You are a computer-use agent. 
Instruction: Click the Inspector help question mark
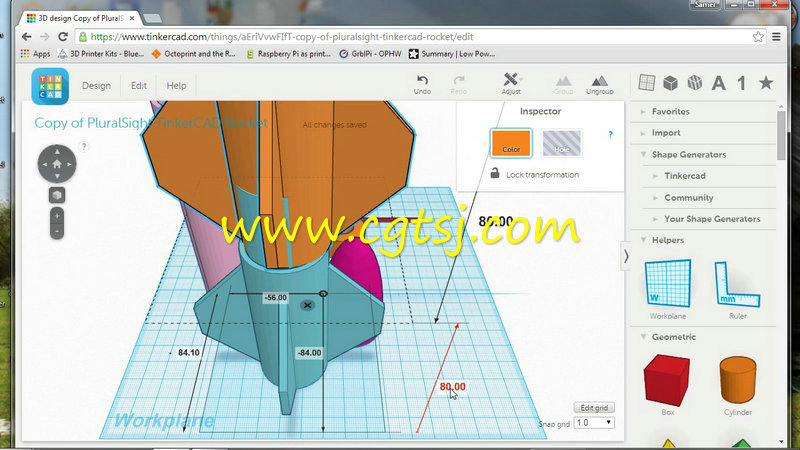pyautogui.click(x=610, y=135)
